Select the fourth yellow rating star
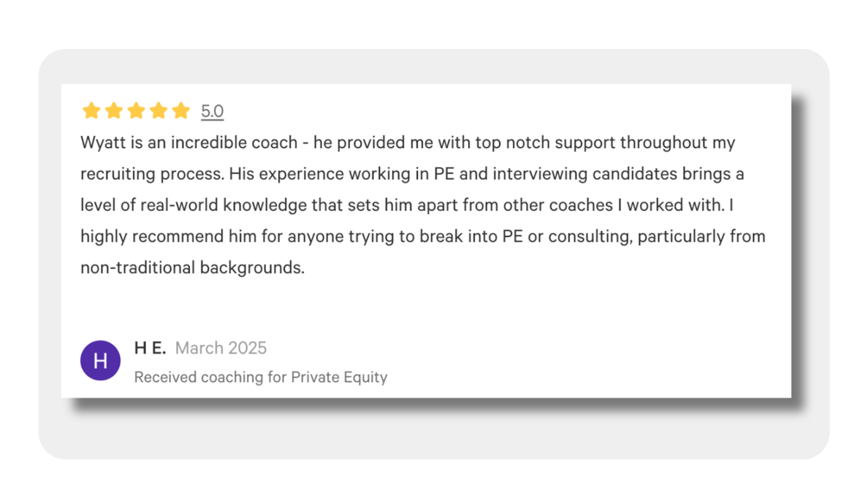 click(x=159, y=110)
